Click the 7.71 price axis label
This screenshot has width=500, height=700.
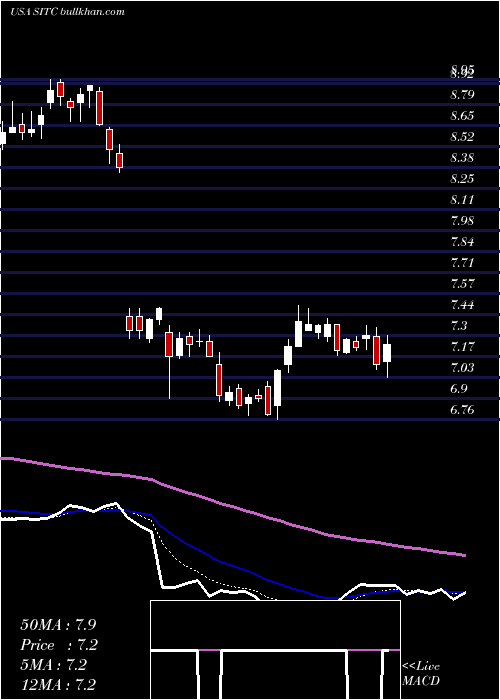(x=462, y=262)
